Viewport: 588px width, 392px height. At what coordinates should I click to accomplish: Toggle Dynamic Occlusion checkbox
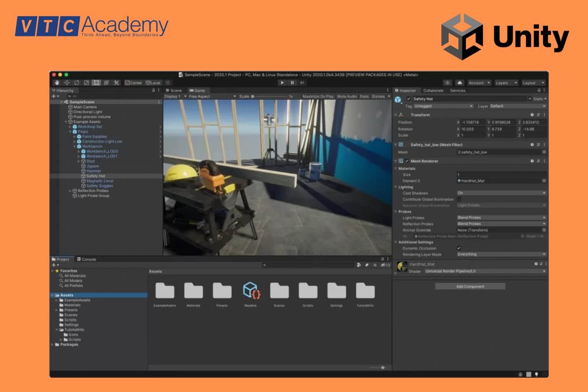pos(459,248)
